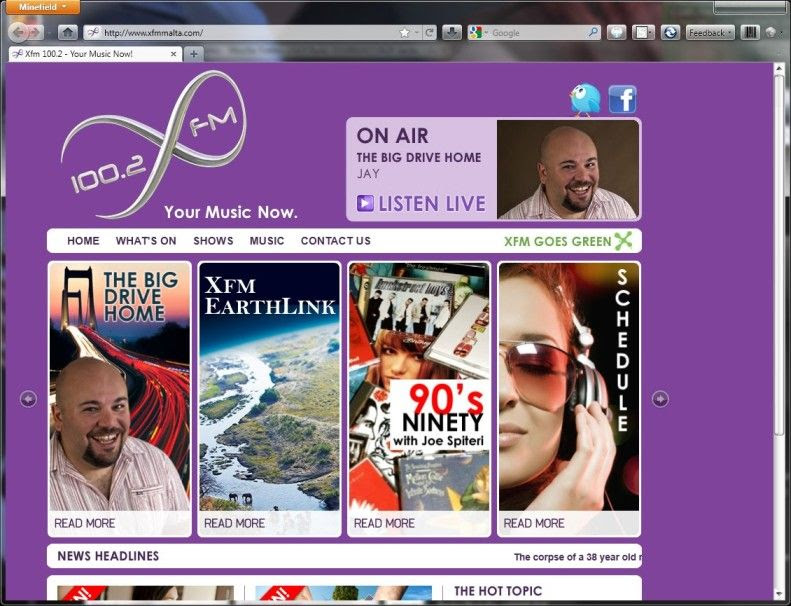
Task: Click the LISTEN LIVE text link
Action: [x=432, y=204]
